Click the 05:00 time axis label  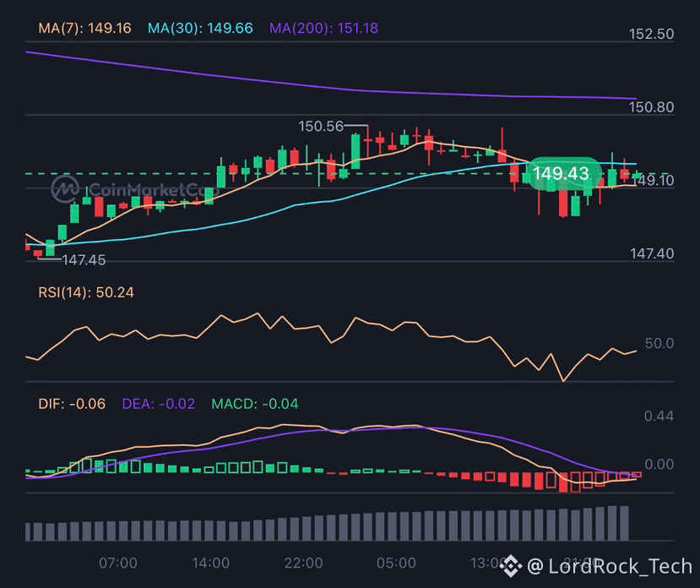396,563
